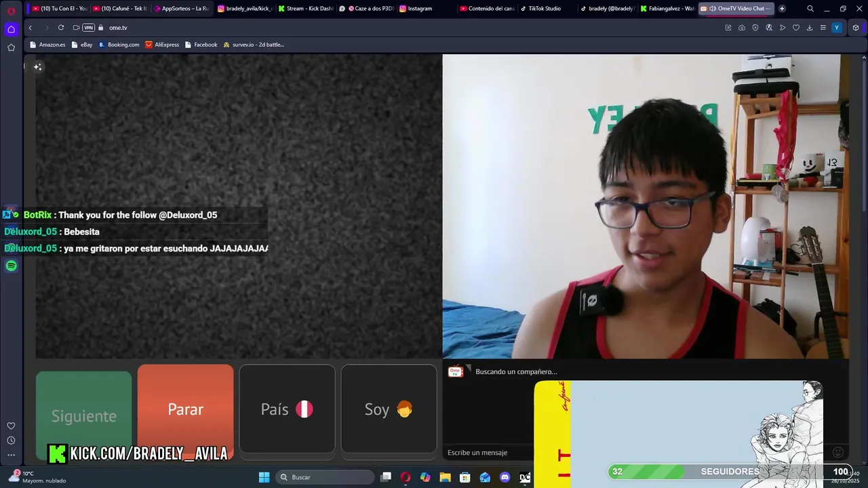Click the red Parar button
The width and height of the screenshot is (868, 488).
click(185, 409)
